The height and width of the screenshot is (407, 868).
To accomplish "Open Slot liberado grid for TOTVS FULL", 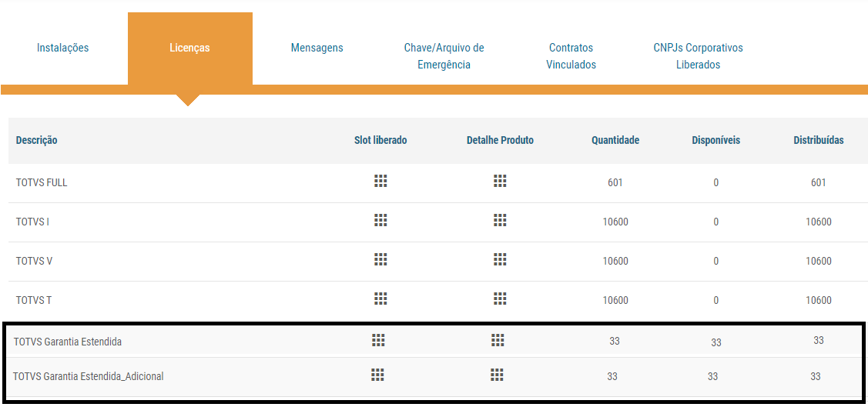I will click(x=380, y=181).
